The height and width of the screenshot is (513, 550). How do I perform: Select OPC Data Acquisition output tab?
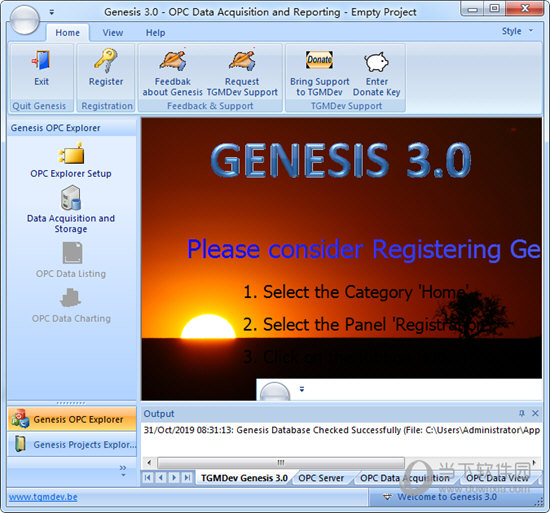point(404,478)
